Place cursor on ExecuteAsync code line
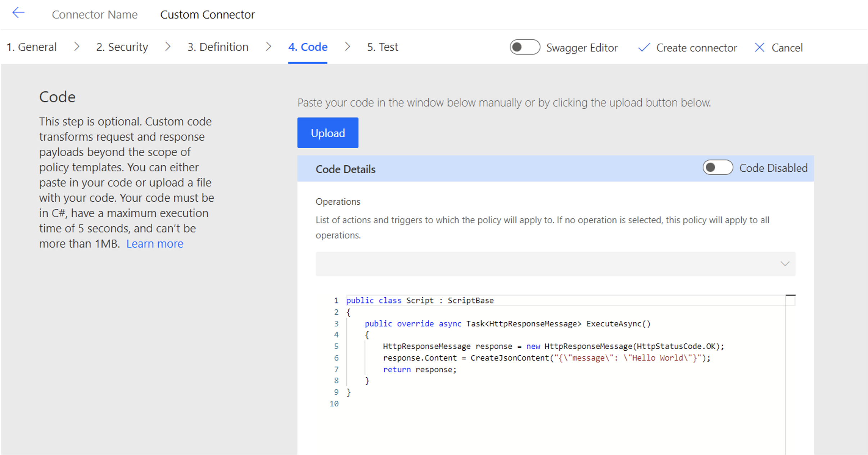 (x=507, y=324)
